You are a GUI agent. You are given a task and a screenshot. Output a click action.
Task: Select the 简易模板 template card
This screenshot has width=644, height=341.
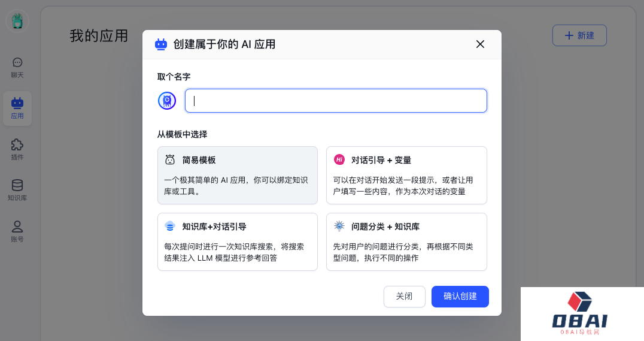pos(238,175)
